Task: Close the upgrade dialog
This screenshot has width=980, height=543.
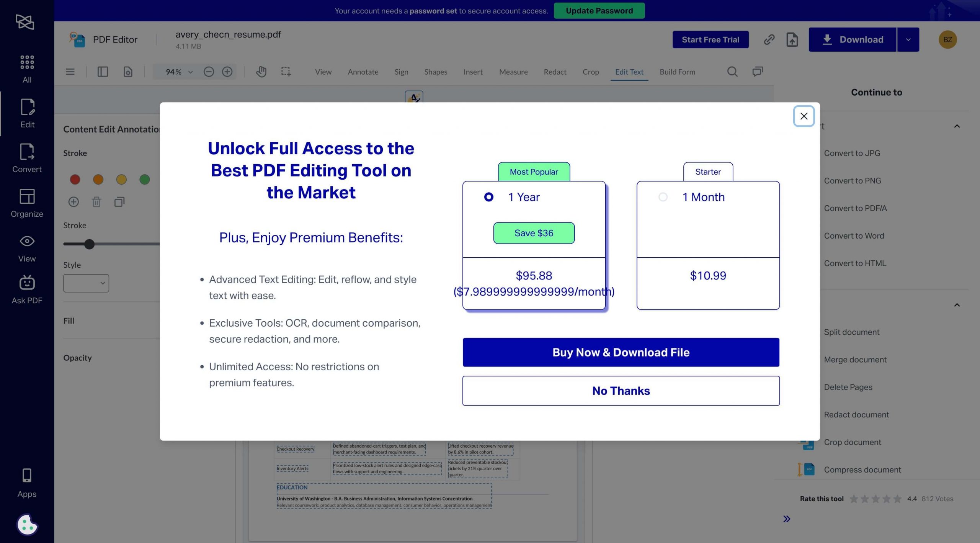Action: 804,116
